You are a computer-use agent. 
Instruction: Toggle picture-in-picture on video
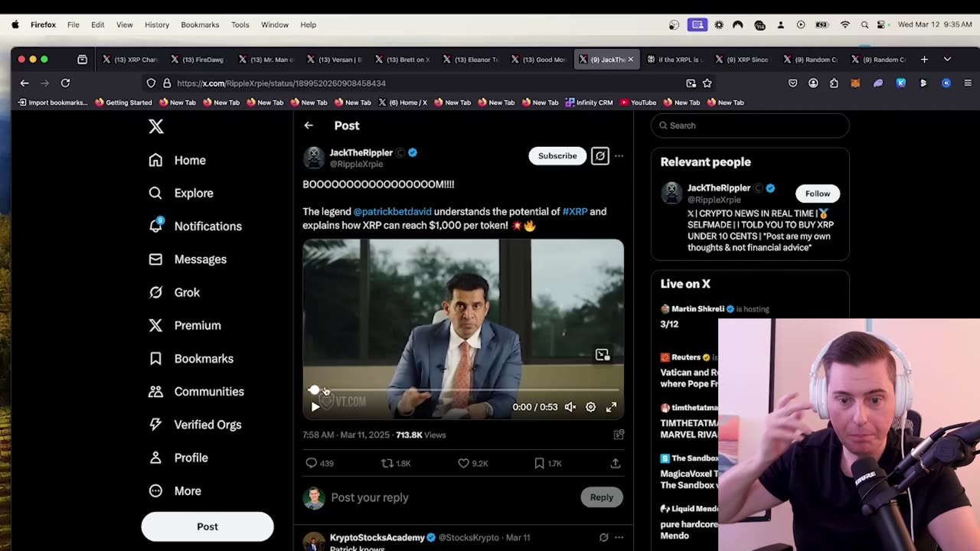603,355
